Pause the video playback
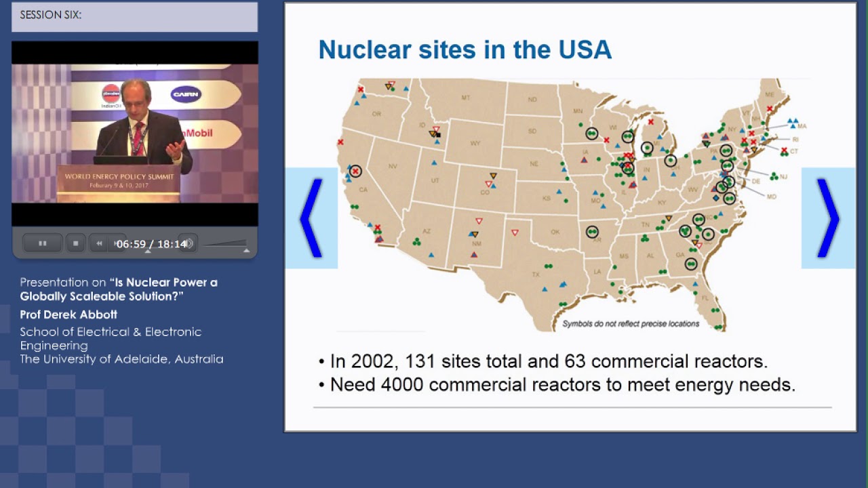Screen dimensions: 868x488 point(42,243)
